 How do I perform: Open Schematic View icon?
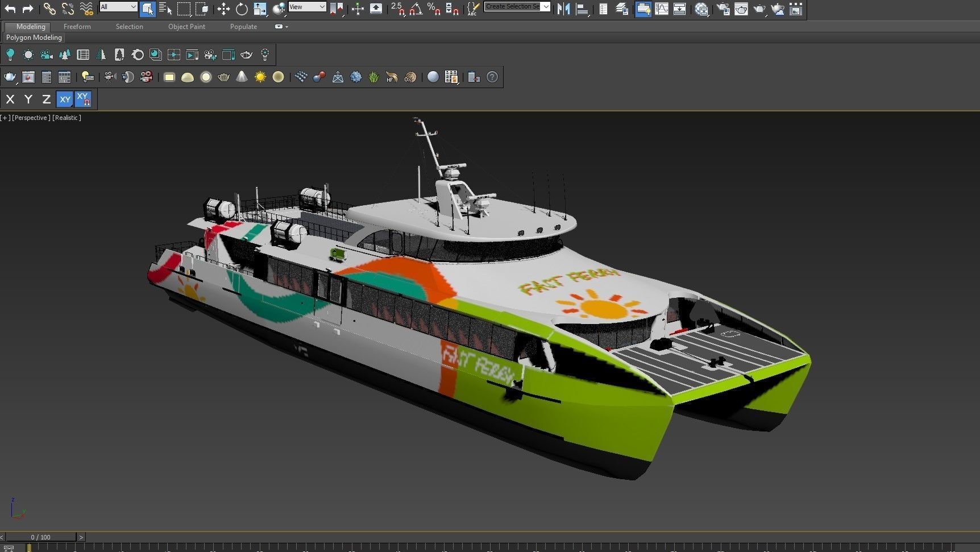[679, 9]
